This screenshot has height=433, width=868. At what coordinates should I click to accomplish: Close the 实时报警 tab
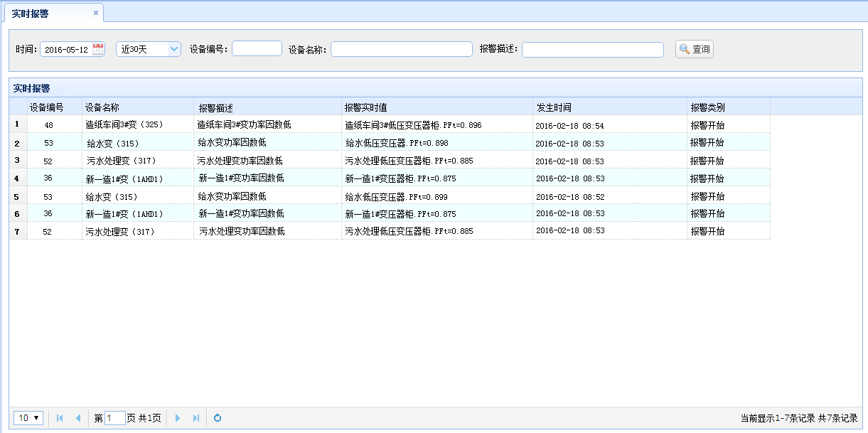click(x=96, y=13)
